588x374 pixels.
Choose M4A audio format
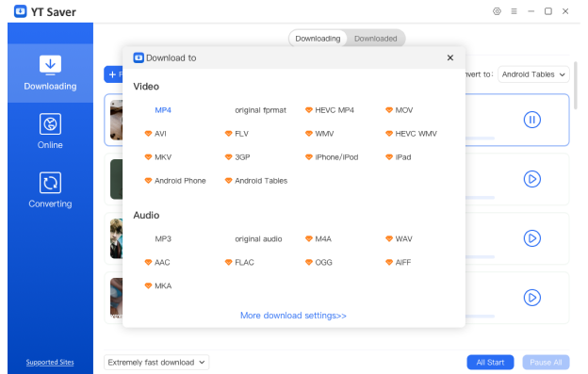tap(318, 239)
